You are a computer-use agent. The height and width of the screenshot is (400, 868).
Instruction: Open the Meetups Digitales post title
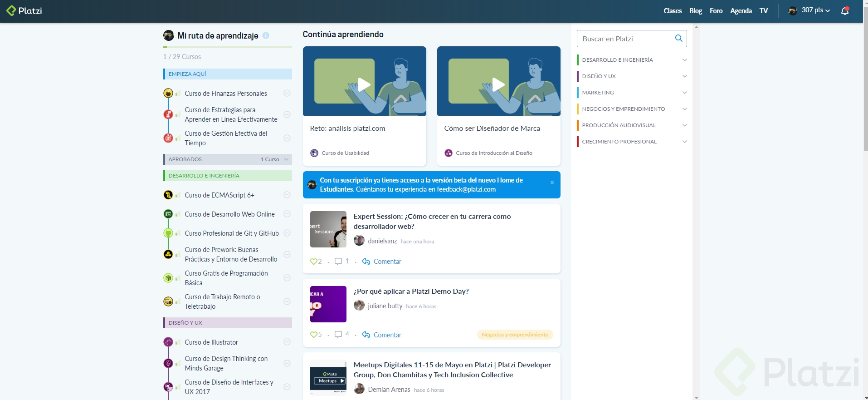pos(452,370)
